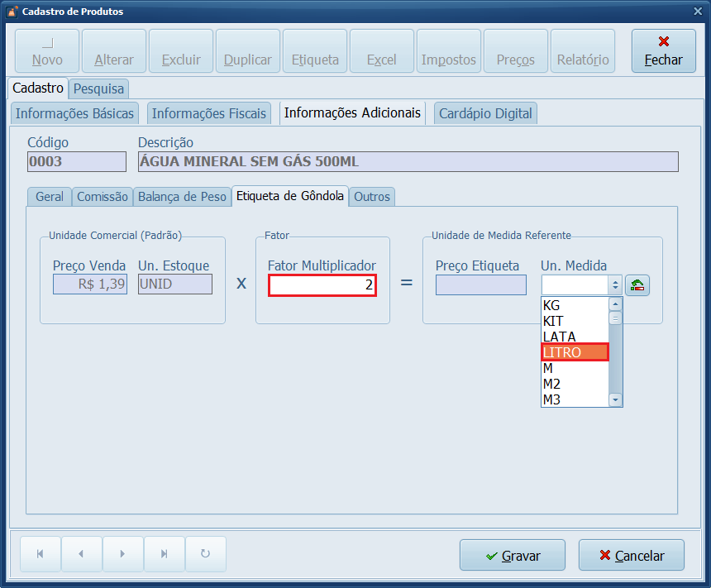Screen dimensions: 711x588
Task: Click the refresh record icon
Action: coord(205,554)
